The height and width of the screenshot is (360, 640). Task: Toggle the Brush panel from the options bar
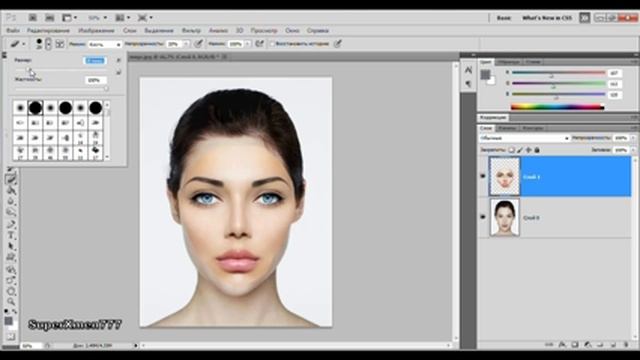click(60, 44)
